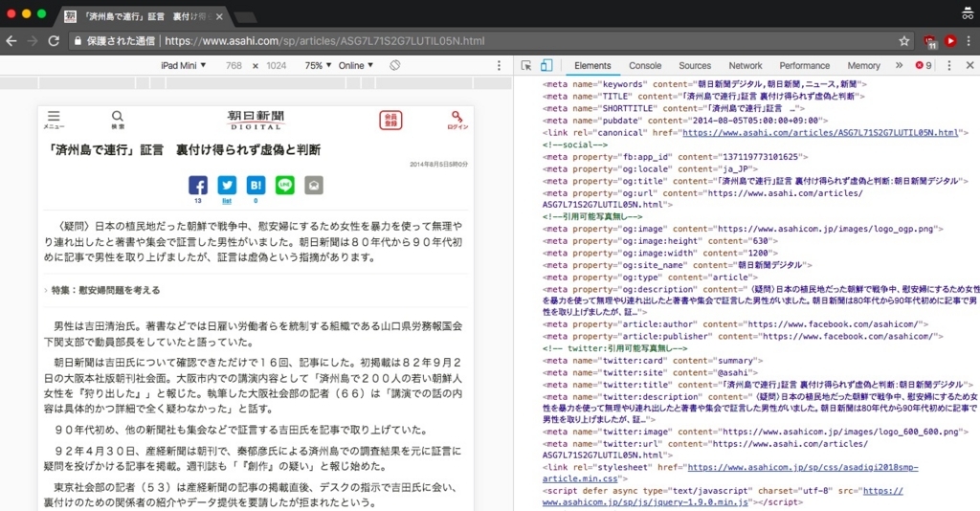Click the red error count indicator
Viewport: 980px width, 511px height.
click(924, 65)
